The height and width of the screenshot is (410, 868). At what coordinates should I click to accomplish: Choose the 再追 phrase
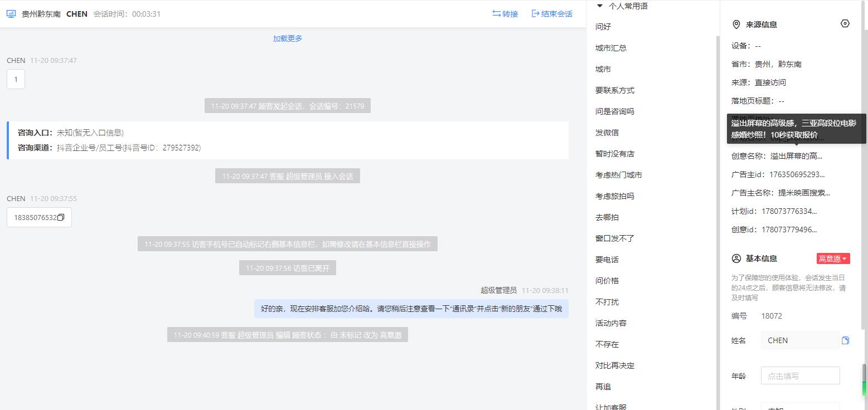(603, 387)
